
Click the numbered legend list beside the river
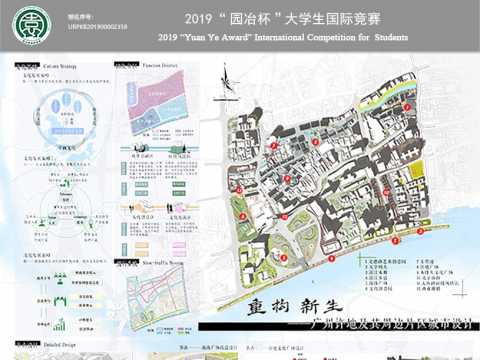(x=412, y=275)
